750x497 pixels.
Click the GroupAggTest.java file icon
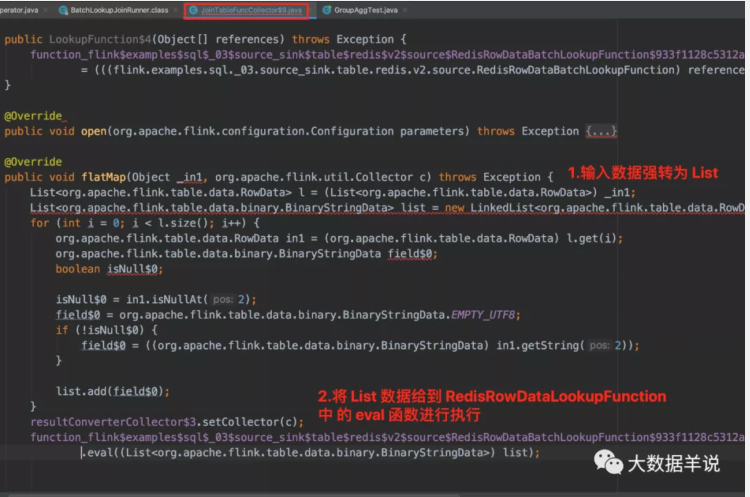(x=325, y=9)
